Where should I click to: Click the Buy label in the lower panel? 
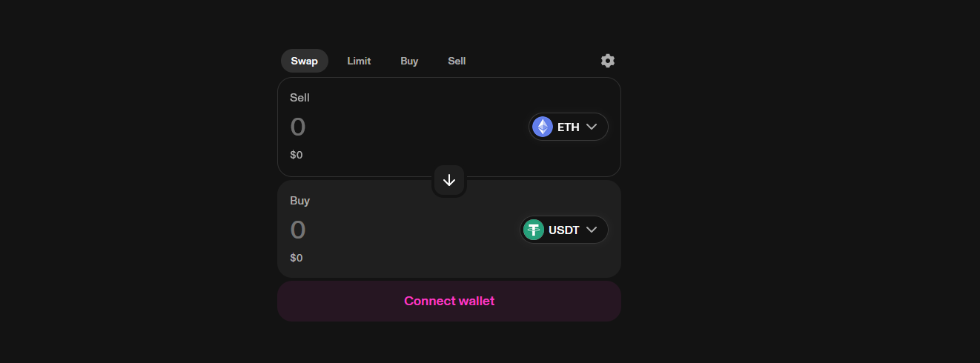point(299,200)
